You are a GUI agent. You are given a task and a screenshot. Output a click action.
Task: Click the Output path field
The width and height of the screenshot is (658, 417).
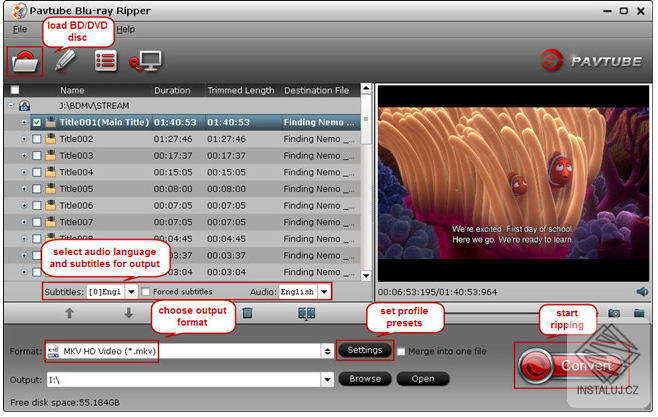(x=184, y=380)
